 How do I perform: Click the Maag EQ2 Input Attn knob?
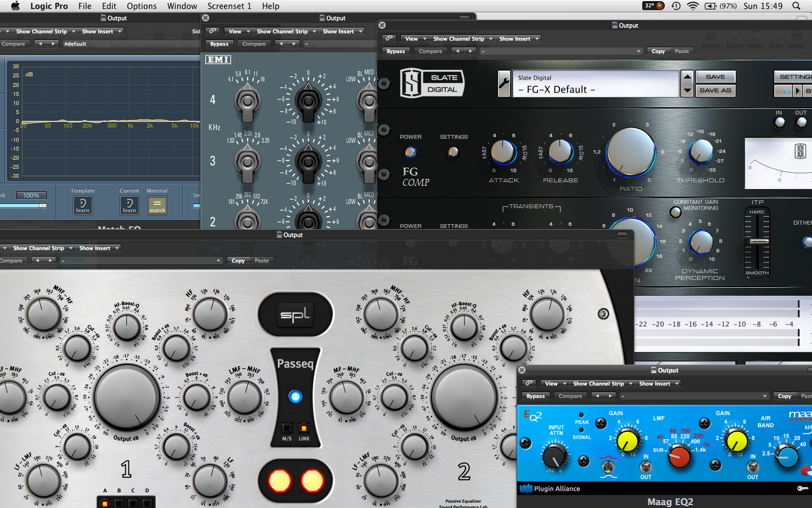[555, 455]
